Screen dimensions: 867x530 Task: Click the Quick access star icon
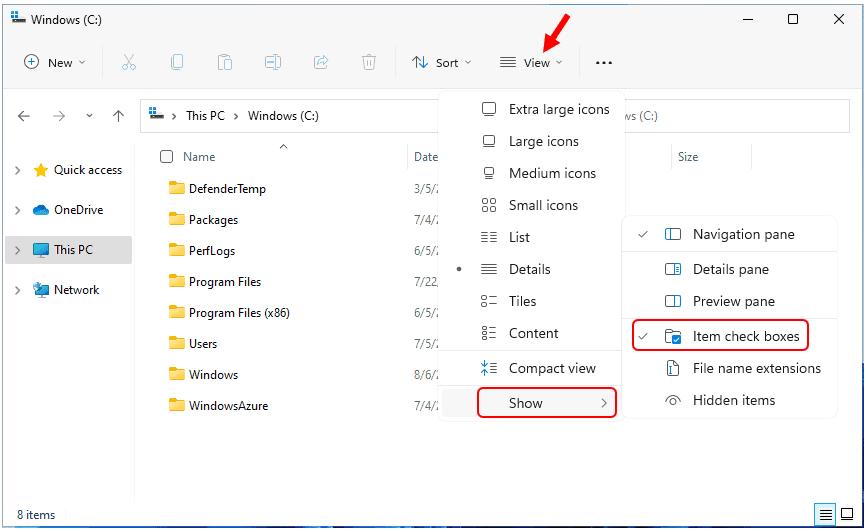click(x=40, y=170)
